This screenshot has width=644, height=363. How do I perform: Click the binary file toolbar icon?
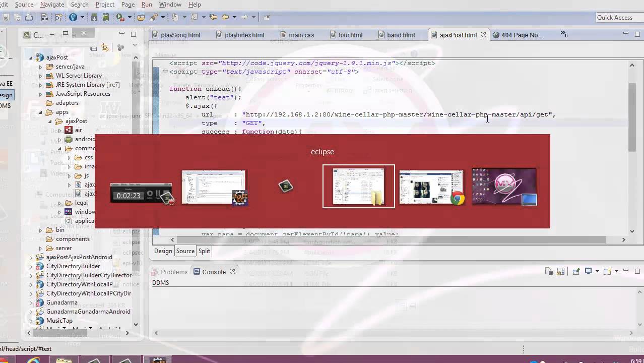pos(44,18)
